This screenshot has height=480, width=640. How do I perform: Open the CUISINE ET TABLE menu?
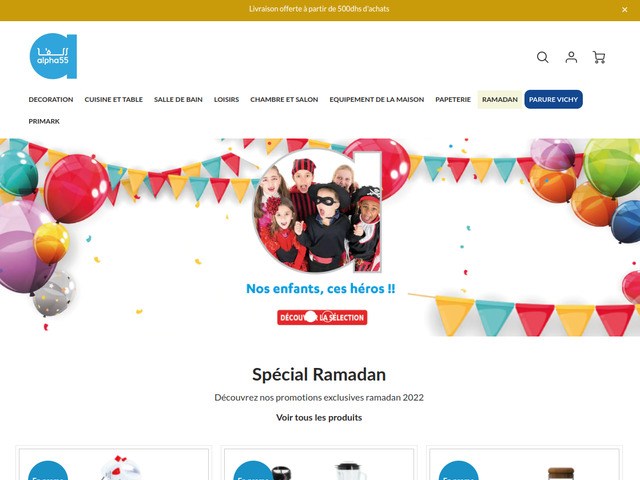coord(113,100)
